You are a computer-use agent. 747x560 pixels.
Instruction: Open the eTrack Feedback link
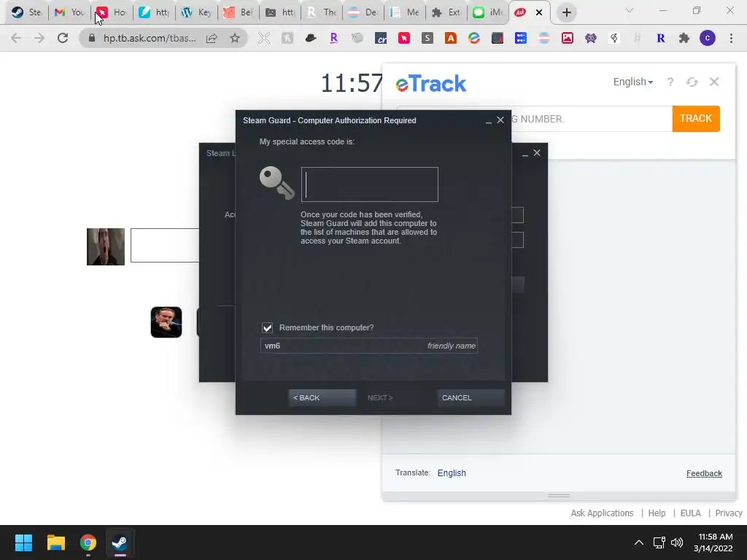[x=704, y=473]
